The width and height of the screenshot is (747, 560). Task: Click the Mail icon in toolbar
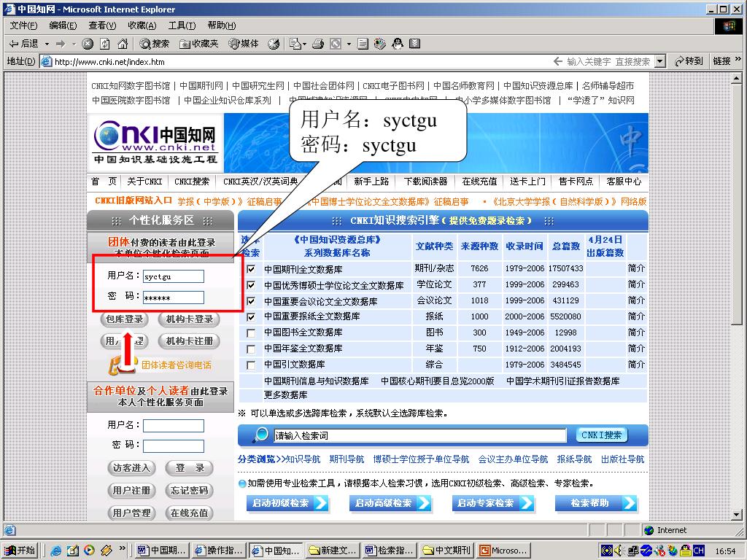[295, 44]
